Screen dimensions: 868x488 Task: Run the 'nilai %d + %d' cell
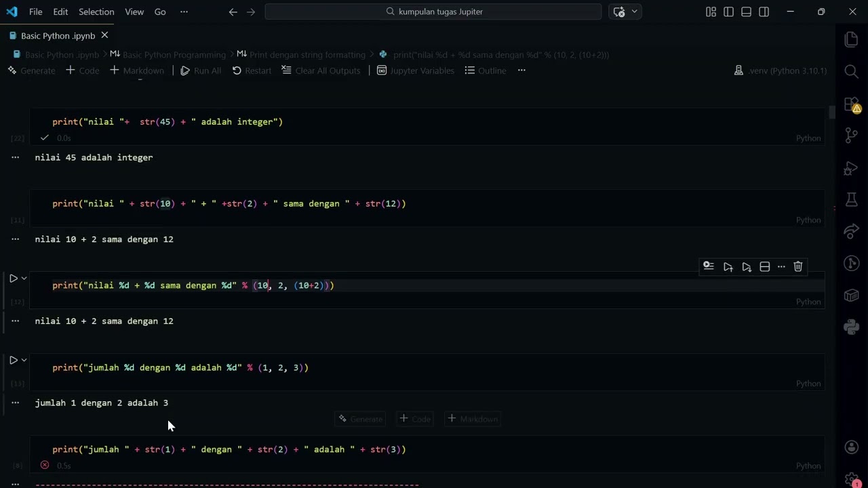pyautogui.click(x=13, y=279)
